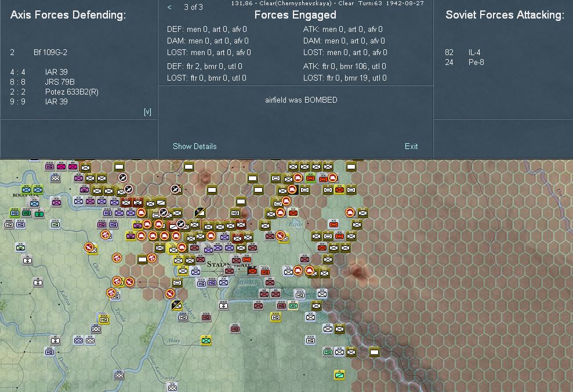The image size is (573, 392).
Task: Select lone grey counter with orange armor oval
Action: point(333,224)
